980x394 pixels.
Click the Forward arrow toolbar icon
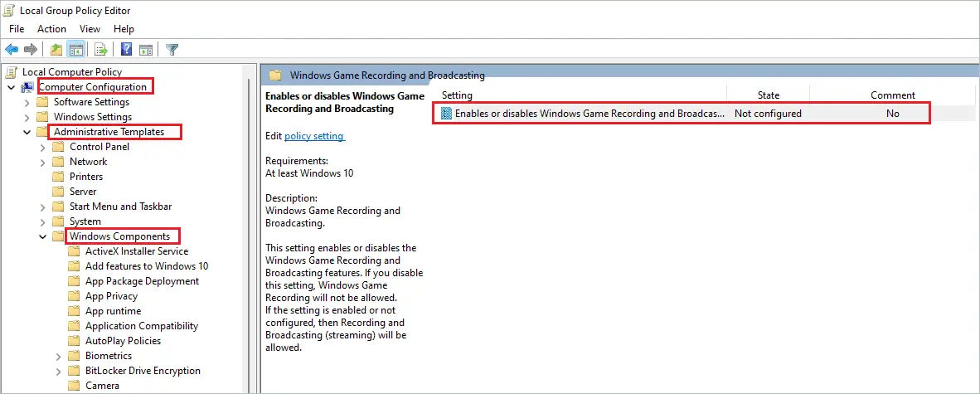[x=30, y=50]
